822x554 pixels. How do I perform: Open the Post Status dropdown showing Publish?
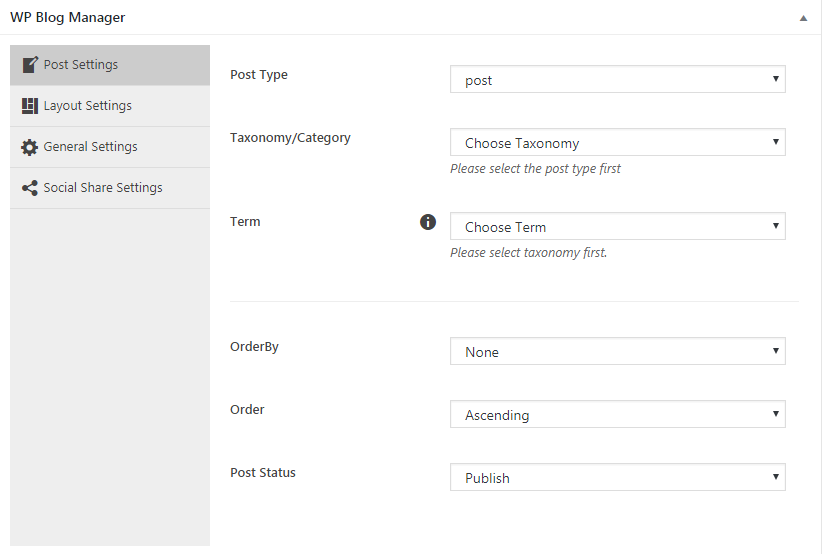tap(617, 478)
